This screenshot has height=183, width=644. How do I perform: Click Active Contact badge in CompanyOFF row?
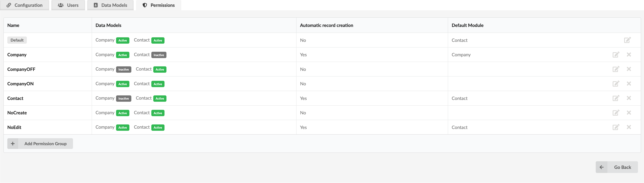click(160, 69)
